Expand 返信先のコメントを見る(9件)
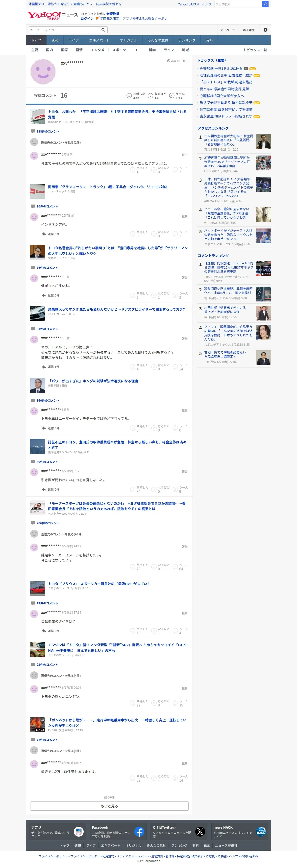The image size is (297, 868). tap(61, 751)
